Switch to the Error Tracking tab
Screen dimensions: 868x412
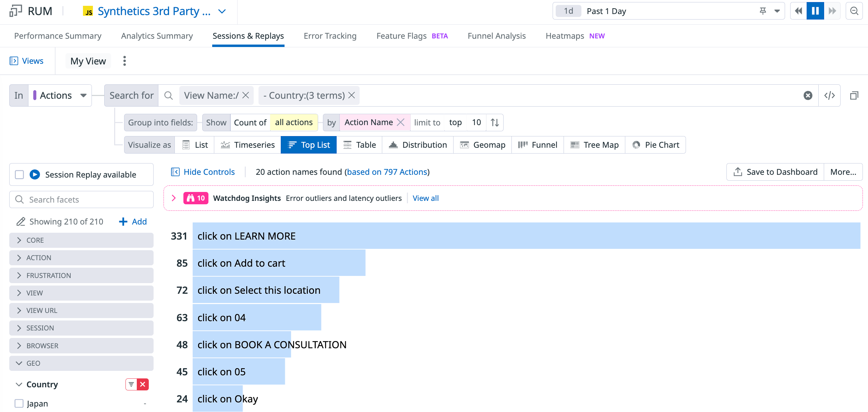[330, 36]
